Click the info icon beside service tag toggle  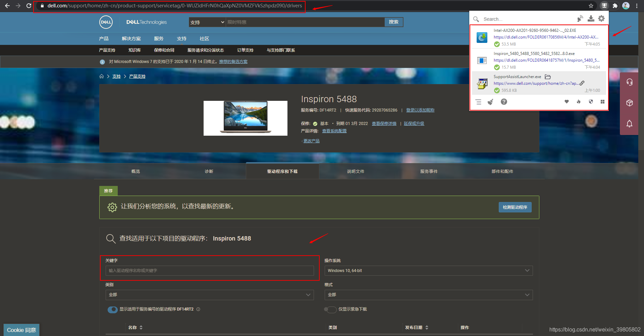pos(198,309)
